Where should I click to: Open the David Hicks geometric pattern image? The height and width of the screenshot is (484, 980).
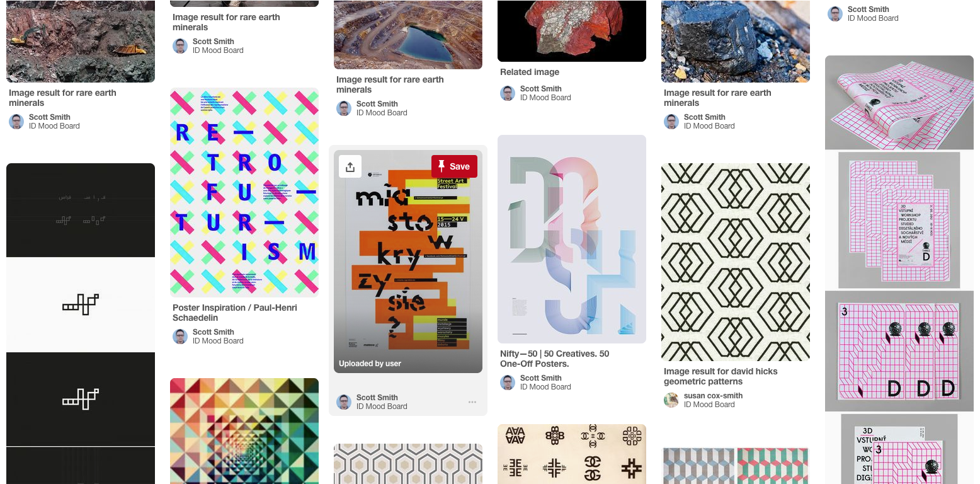(x=736, y=262)
